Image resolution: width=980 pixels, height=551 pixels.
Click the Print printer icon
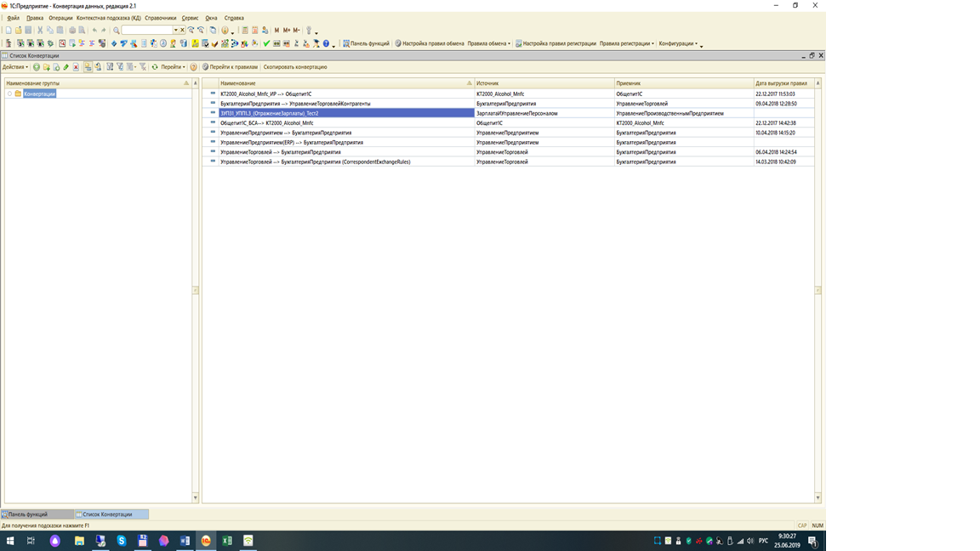(71, 30)
